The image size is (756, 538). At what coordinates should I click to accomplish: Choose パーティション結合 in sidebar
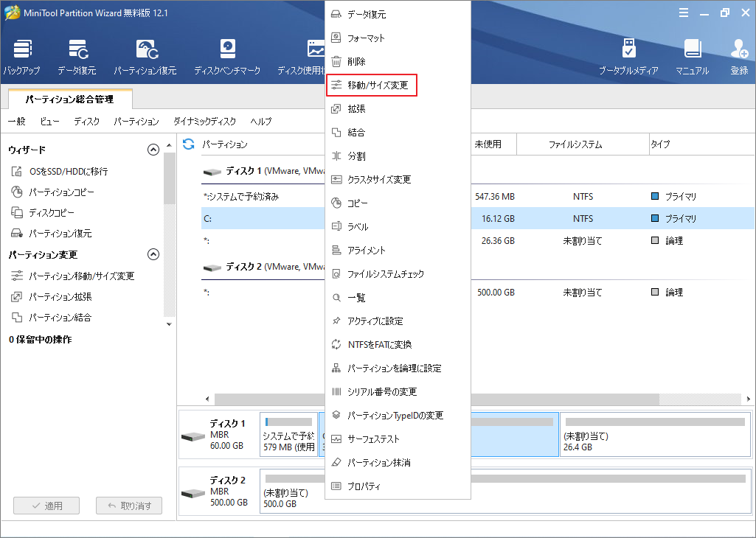[x=51, y=318]
